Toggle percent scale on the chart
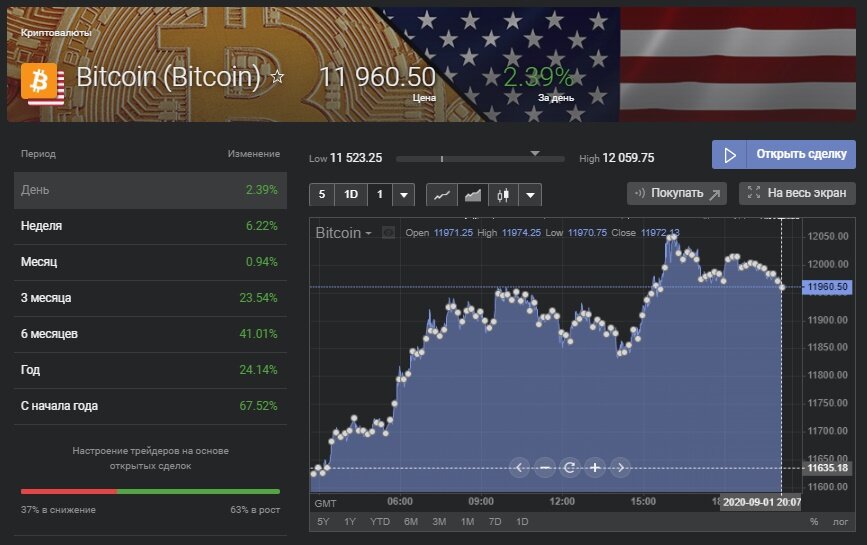 814,522
